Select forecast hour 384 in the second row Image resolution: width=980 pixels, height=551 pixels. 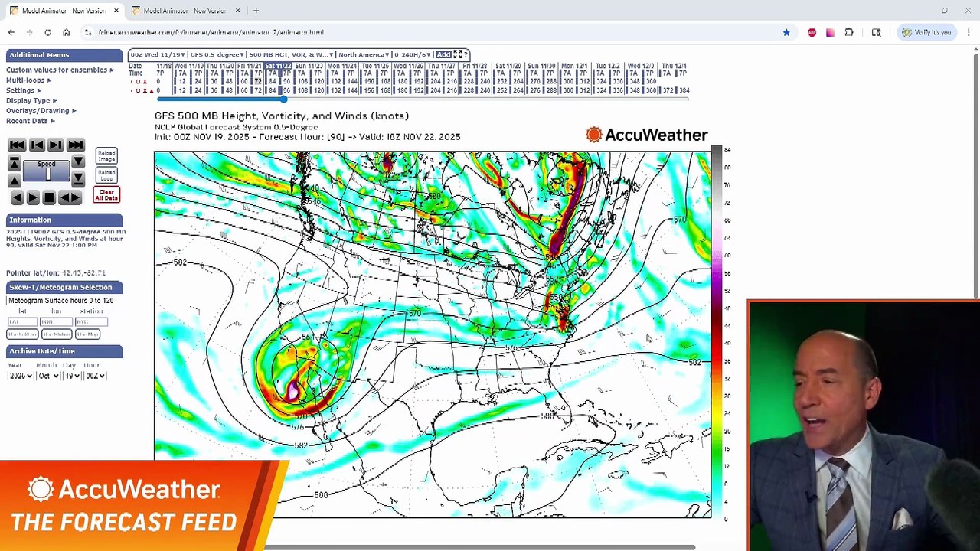pyautogui.click(x=684, y=90)
